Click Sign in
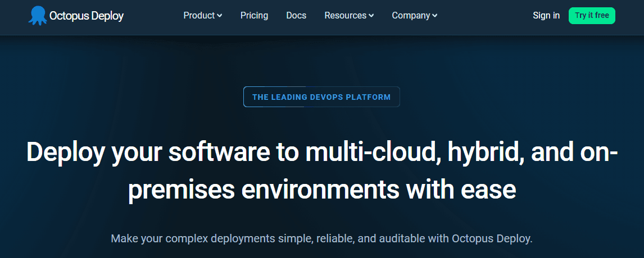 [546, 16]
